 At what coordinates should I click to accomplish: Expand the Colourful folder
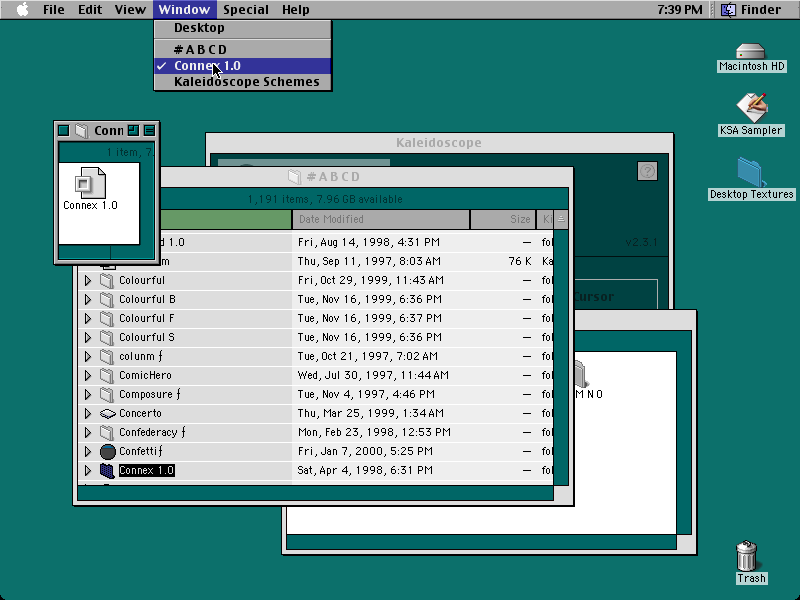tap(87, 280)
